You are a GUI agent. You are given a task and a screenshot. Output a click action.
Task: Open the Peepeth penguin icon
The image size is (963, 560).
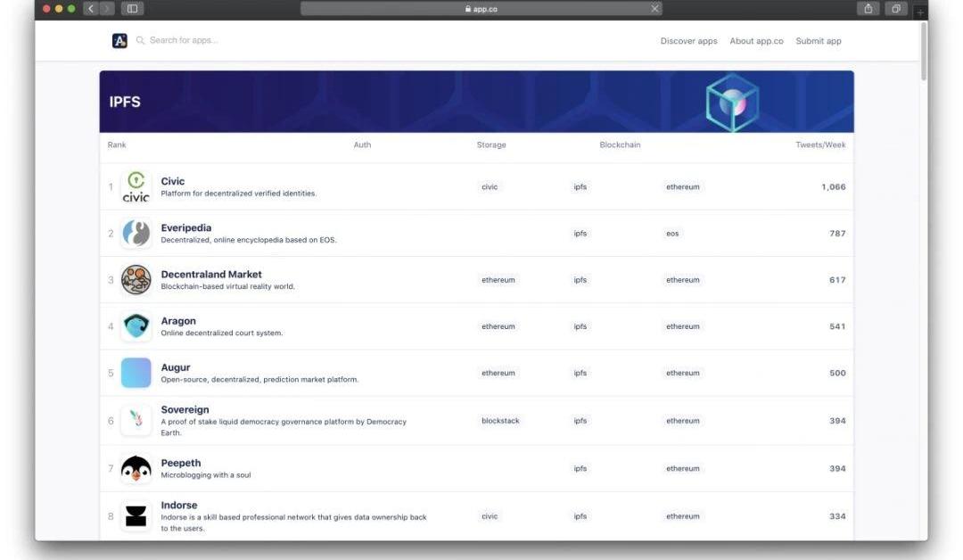(136, 468)
